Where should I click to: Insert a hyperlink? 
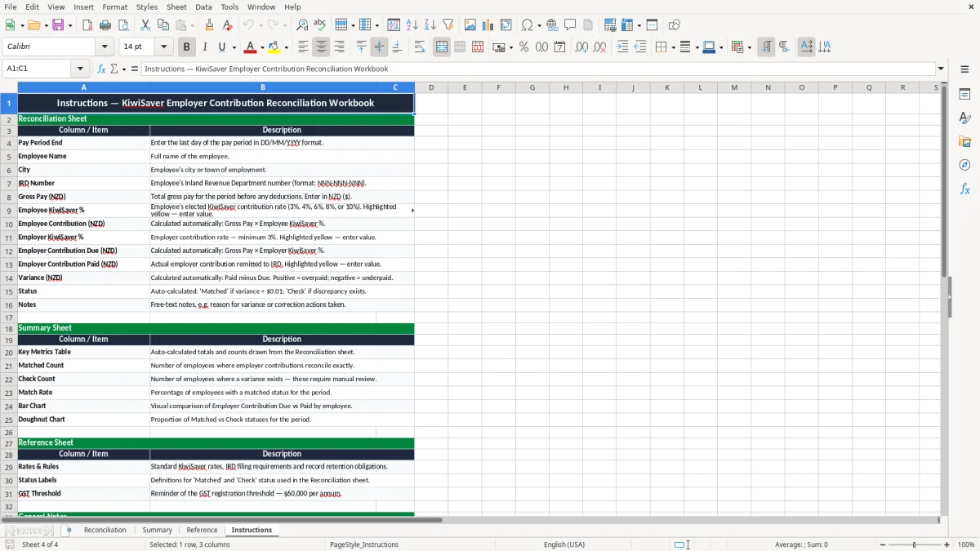tap(553, 25)
